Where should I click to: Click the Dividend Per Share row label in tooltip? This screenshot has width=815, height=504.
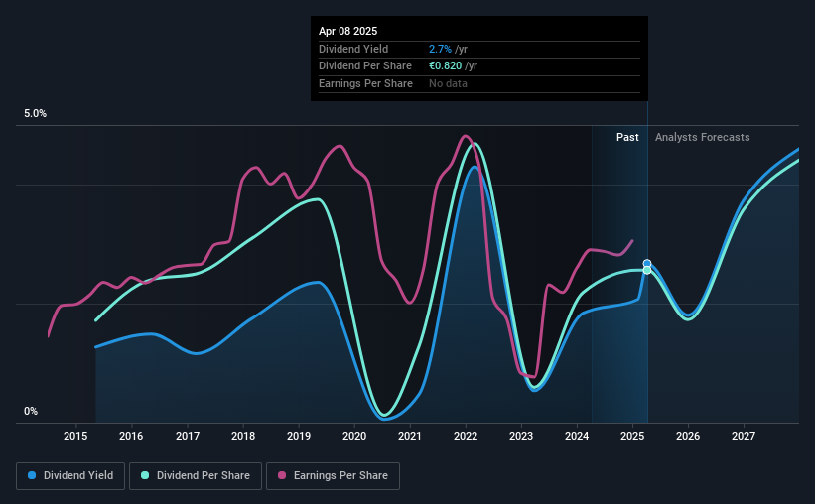[x=365, y=66]
